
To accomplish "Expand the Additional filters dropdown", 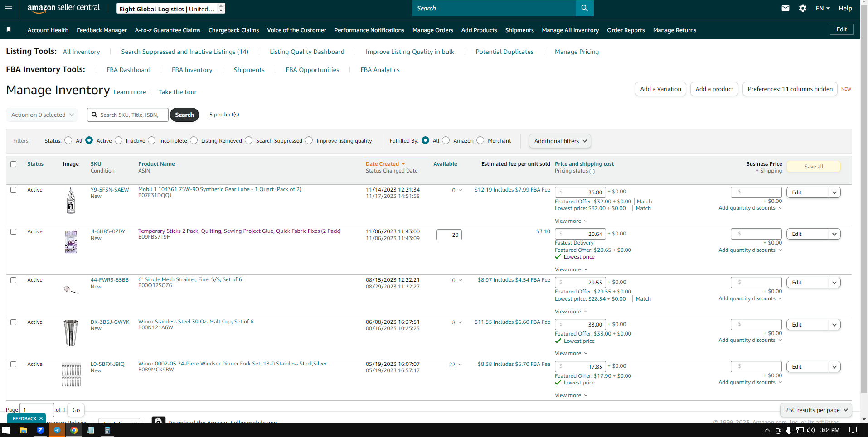I will (x=560, y=141).
